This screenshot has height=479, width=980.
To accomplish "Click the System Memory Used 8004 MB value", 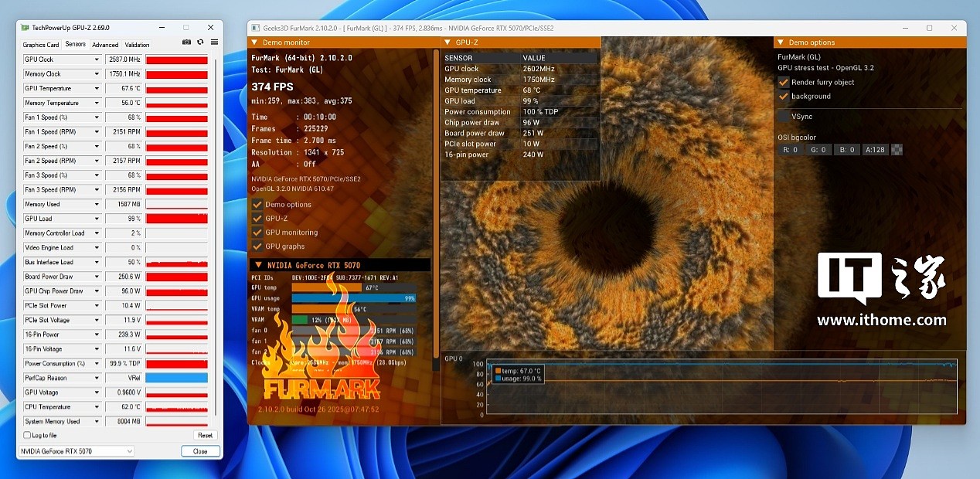I will coord(124,422).
